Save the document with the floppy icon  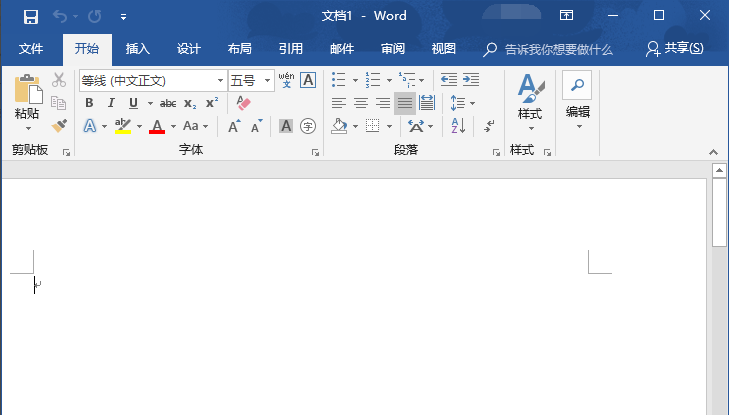pyautogui.click(x=31, y=17)
